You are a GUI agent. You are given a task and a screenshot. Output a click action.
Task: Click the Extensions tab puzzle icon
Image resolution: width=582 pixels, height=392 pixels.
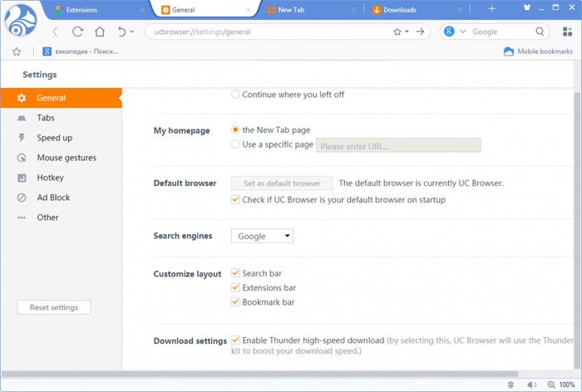[x=59, y=10]
